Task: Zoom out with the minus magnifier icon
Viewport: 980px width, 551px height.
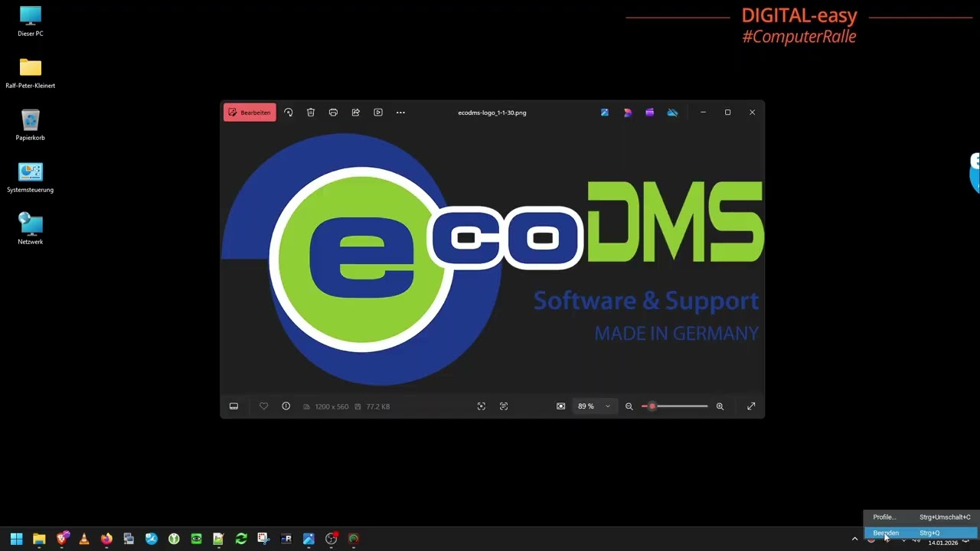Action: tap(629, 406)
